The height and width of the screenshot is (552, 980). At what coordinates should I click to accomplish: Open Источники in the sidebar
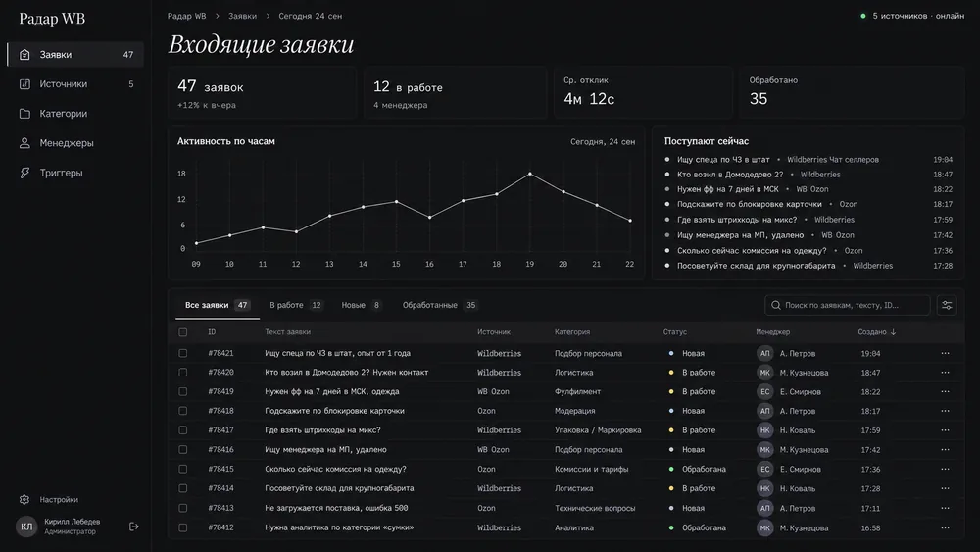pos(75,83)
